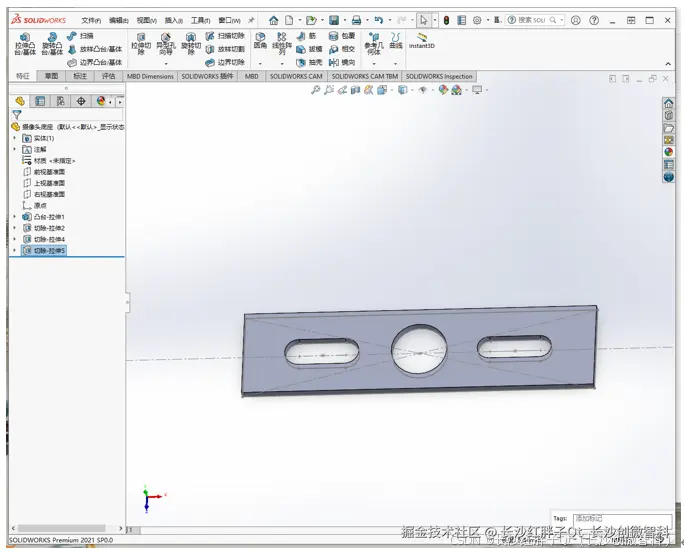Switch to the 草图 sketch tab
This screenshot has width=684, height=554.
(51, 76)
